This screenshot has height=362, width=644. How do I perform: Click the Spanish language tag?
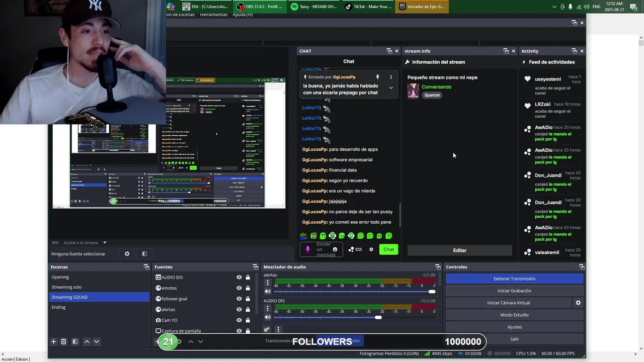[x=432, y=95]
